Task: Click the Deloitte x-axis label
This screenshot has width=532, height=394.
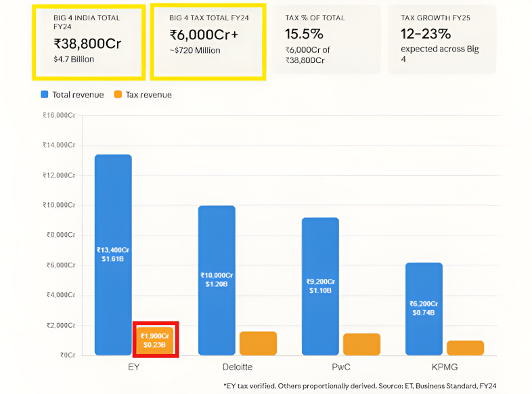Action: tap(238, 366)
